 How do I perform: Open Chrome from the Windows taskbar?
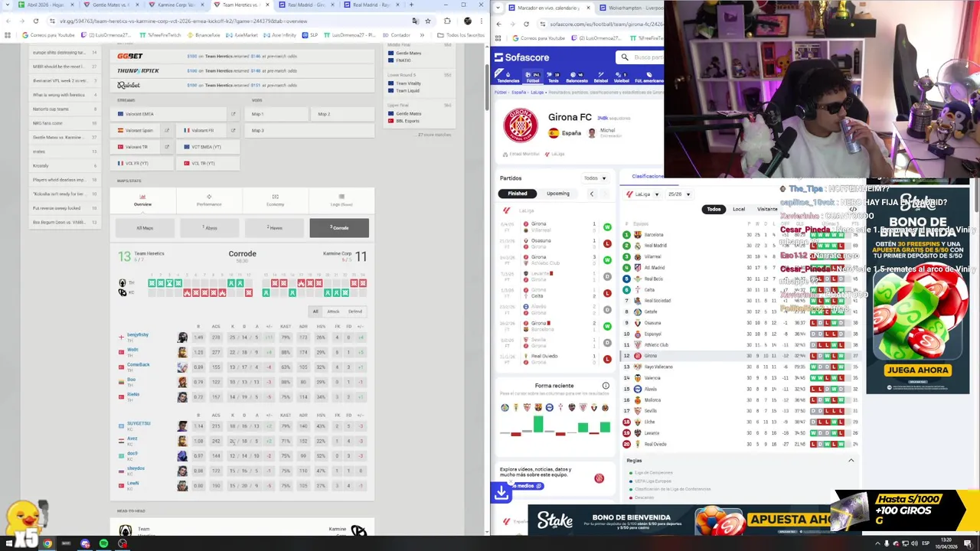coord(47,544)
